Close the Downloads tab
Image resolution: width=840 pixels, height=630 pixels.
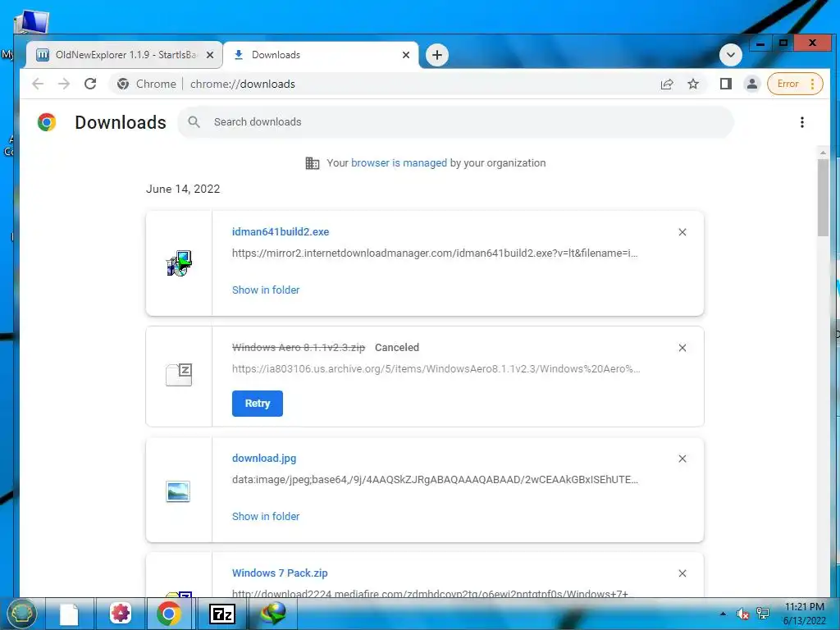point(405,55)
